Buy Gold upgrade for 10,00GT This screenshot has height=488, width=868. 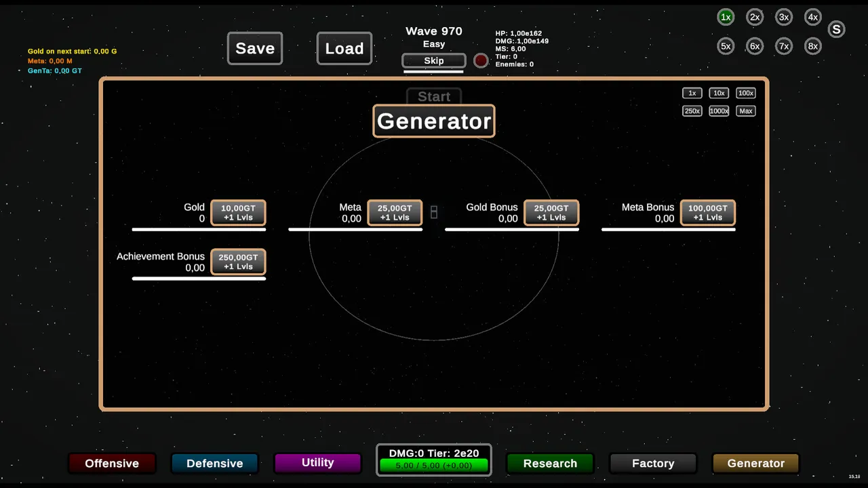pos(238,213)
